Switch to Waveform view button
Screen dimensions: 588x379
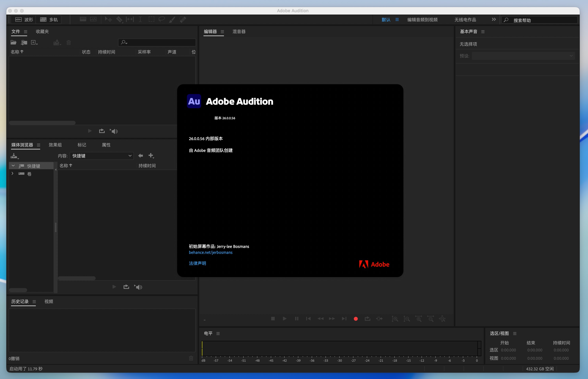pyautogui.click(x=24, y=20)
